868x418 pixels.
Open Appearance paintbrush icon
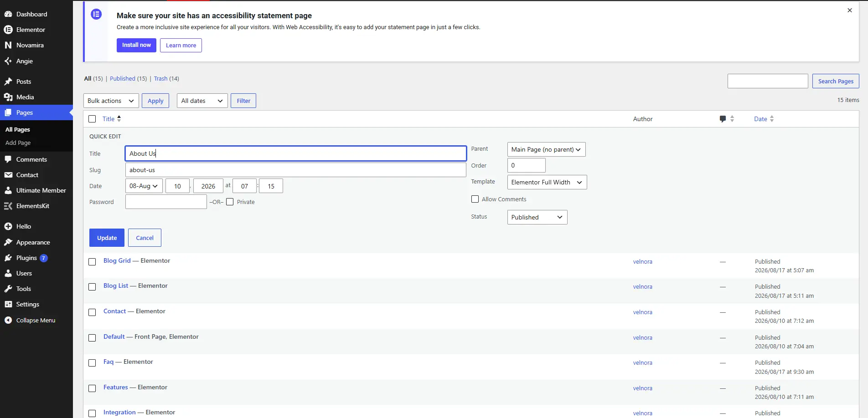click(8, 242)
